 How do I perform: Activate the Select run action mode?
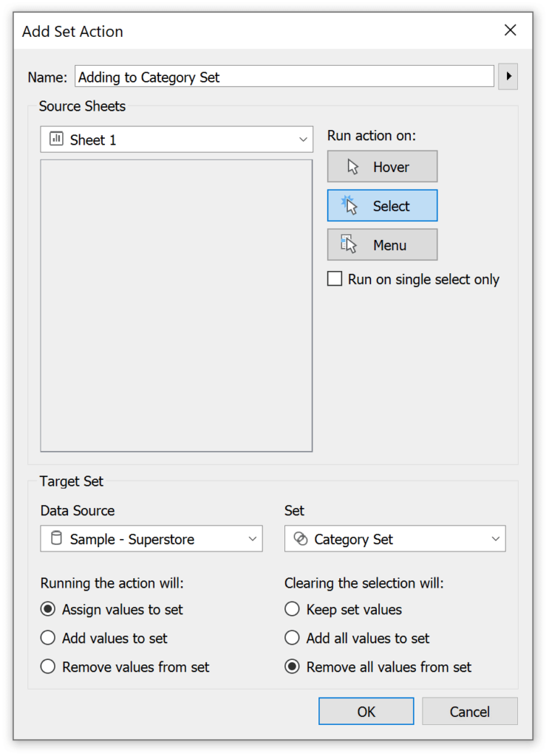click(382, 205)
